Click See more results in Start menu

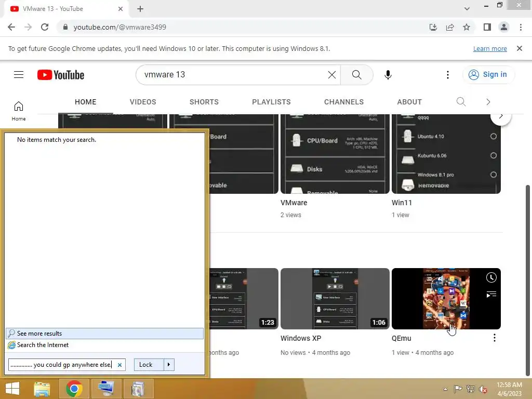point(104,334)
